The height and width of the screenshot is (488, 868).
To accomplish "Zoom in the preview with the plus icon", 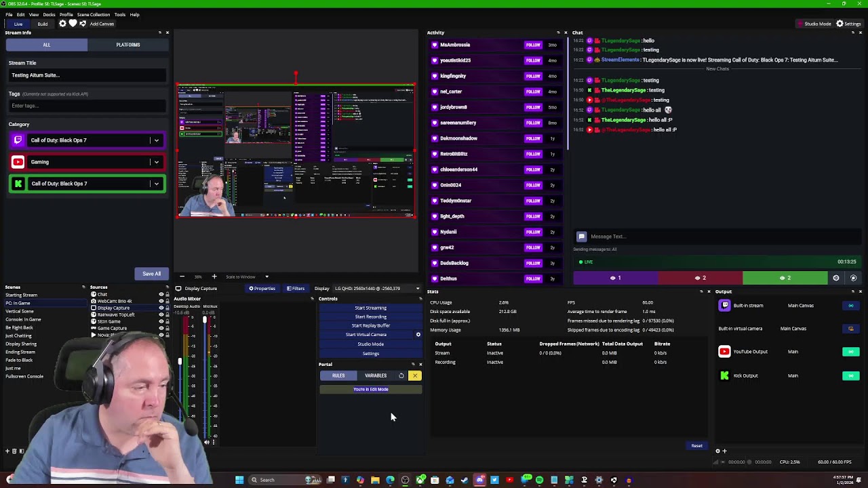I will coord(214,277).
